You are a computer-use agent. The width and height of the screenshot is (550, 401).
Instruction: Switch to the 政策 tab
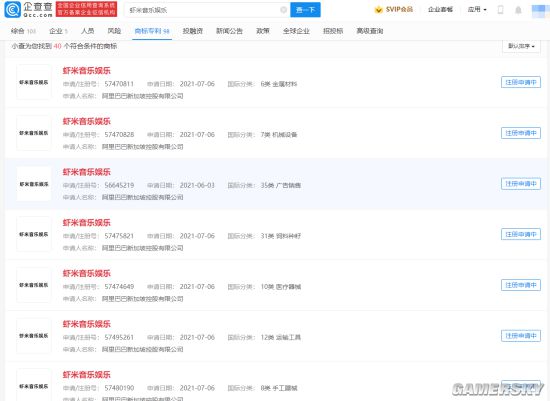tap(263, 31)
